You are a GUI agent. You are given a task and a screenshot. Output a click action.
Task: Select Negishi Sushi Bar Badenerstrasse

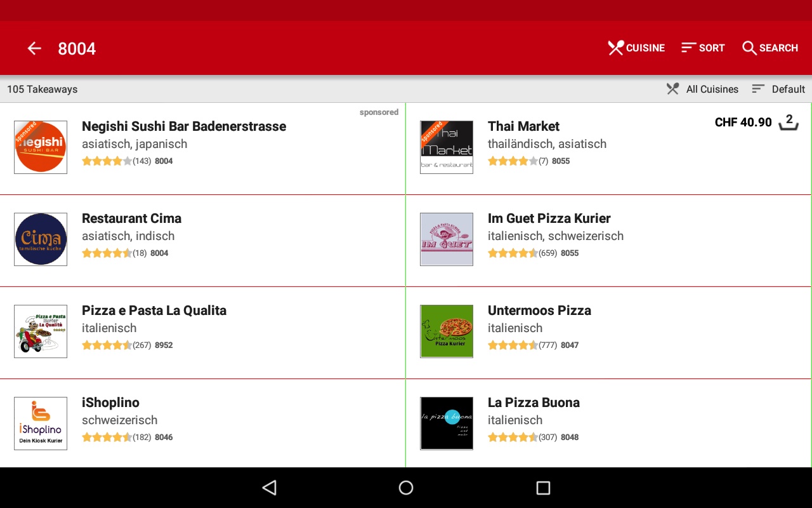184,126
